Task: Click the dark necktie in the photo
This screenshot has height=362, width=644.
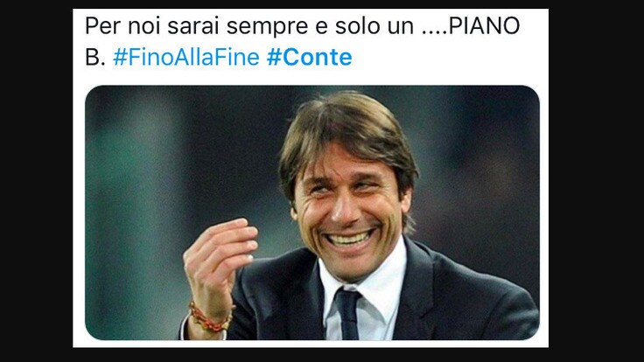Action: tap(347, 314)
